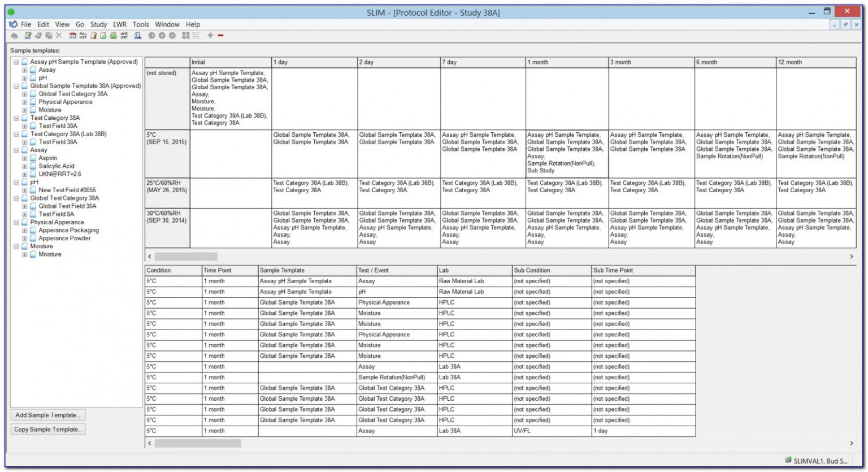Select the Edit (pencil) toolbar icon

(27, 35)
